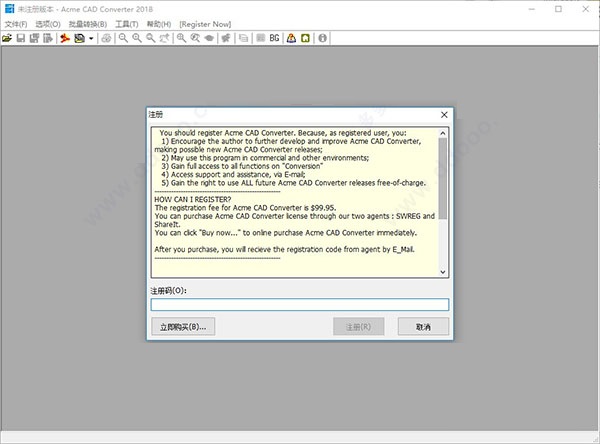Image resolution: width=600 pixels, height=444 pixels.
Task: Click the About info icon
Action: (x=323, y=38)
